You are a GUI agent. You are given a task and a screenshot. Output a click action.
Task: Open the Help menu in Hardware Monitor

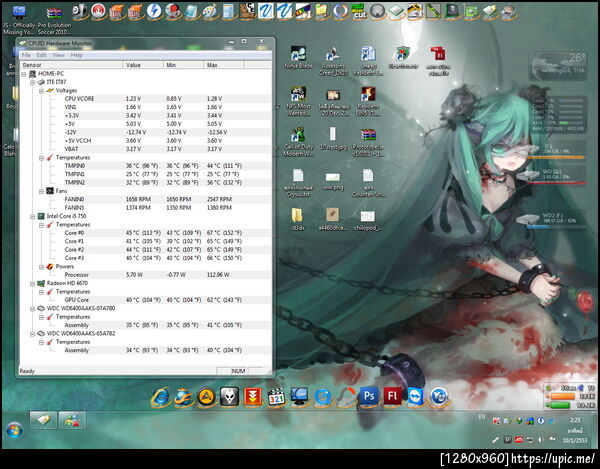tap(77, 55)
